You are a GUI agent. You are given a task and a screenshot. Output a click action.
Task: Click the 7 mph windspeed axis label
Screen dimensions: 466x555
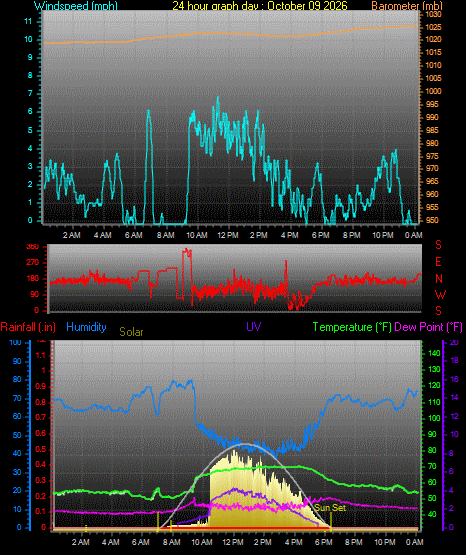click(30, 93)
